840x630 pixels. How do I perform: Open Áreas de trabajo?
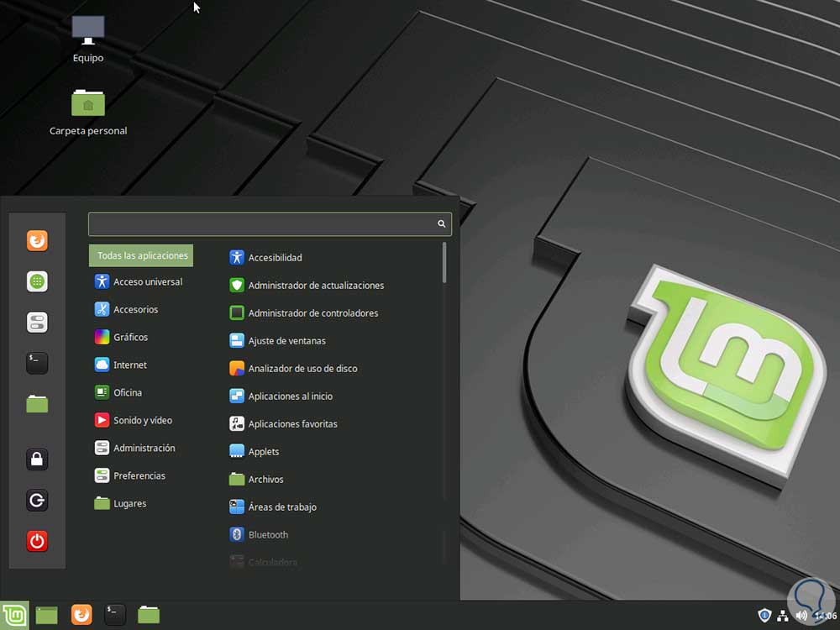click(x=273, y=507)
